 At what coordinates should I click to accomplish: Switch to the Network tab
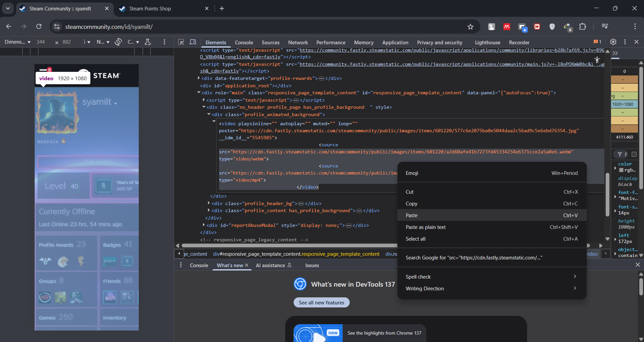(x=298, y=43)
